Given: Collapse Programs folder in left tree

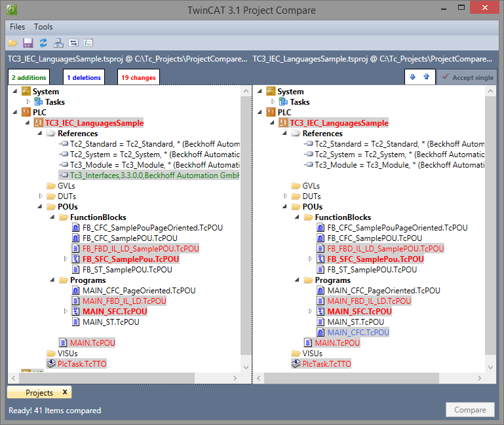Looking at the screenshot, I should point(50,280).
